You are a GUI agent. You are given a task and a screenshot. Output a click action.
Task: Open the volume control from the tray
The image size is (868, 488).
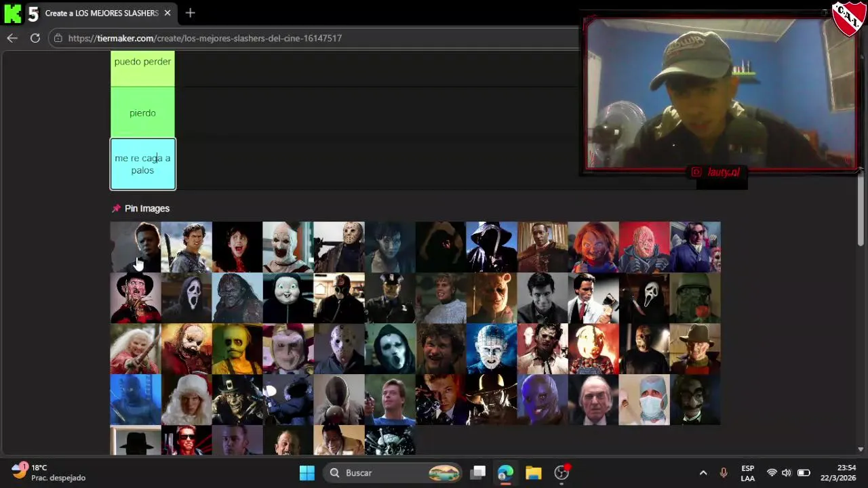coord(787,472)
